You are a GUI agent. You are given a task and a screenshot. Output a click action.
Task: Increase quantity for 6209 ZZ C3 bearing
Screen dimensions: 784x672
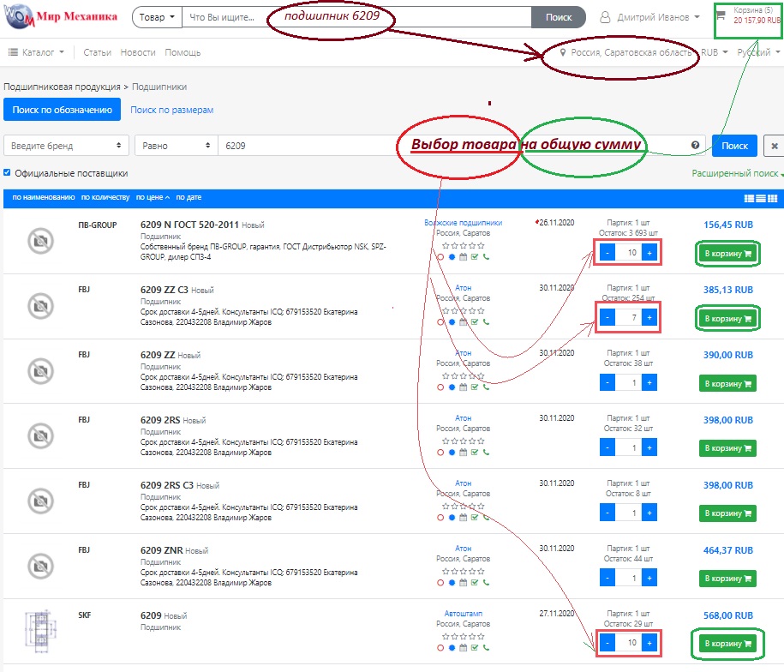point(649,317)
